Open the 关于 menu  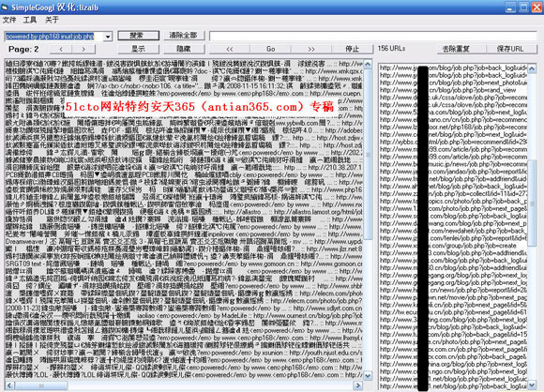click(x=52, y=20)
